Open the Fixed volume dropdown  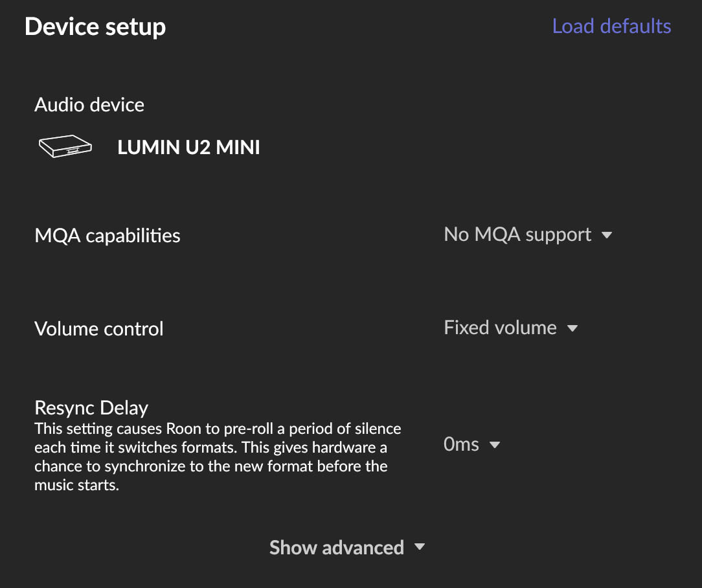(x=501, y=328)
